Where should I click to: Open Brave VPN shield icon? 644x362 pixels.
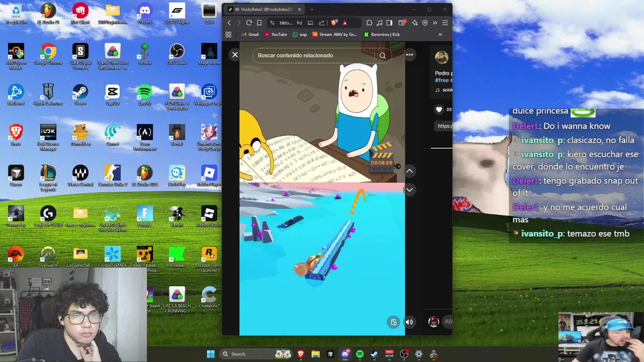tap(425, 23)
